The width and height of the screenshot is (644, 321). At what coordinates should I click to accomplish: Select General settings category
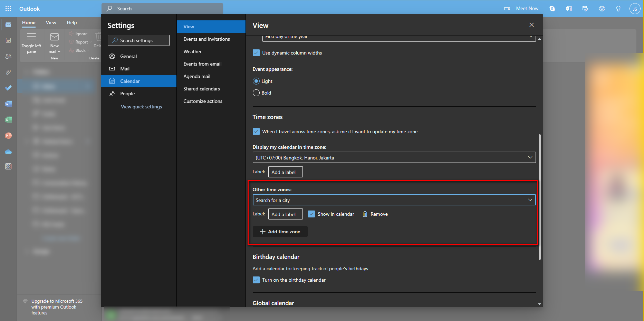138,56
